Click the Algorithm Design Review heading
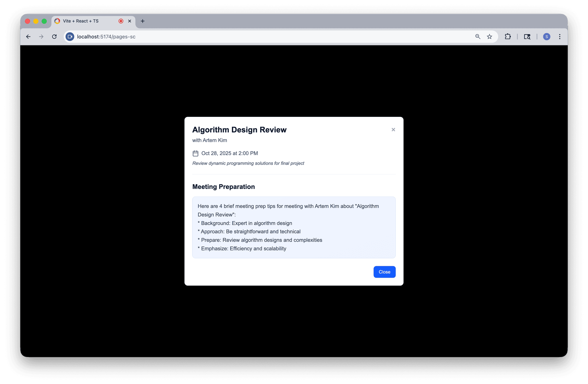Image resolution: width=588 pixels, height=384 pixels. coord(239,130)
